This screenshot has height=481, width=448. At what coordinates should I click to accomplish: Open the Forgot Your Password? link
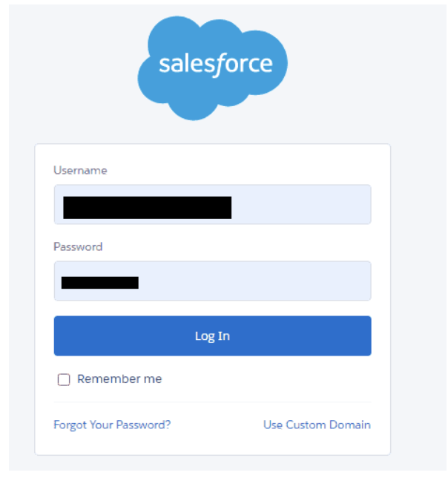click(112, 425)
